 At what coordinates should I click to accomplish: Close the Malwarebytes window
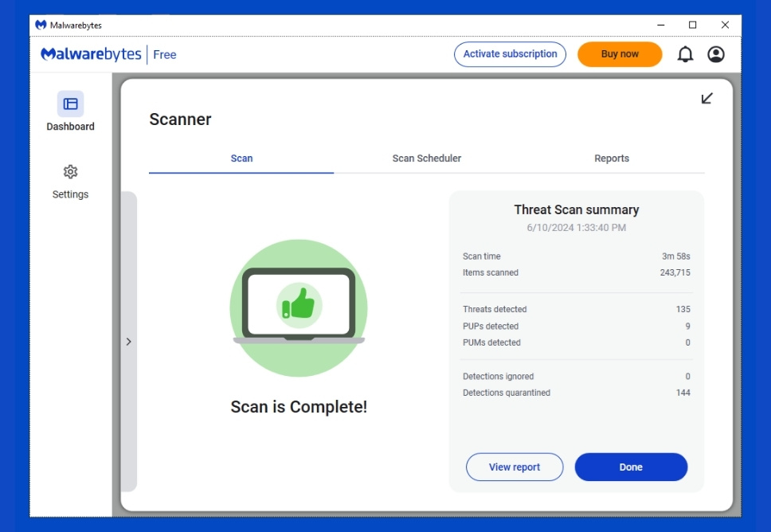725,25
